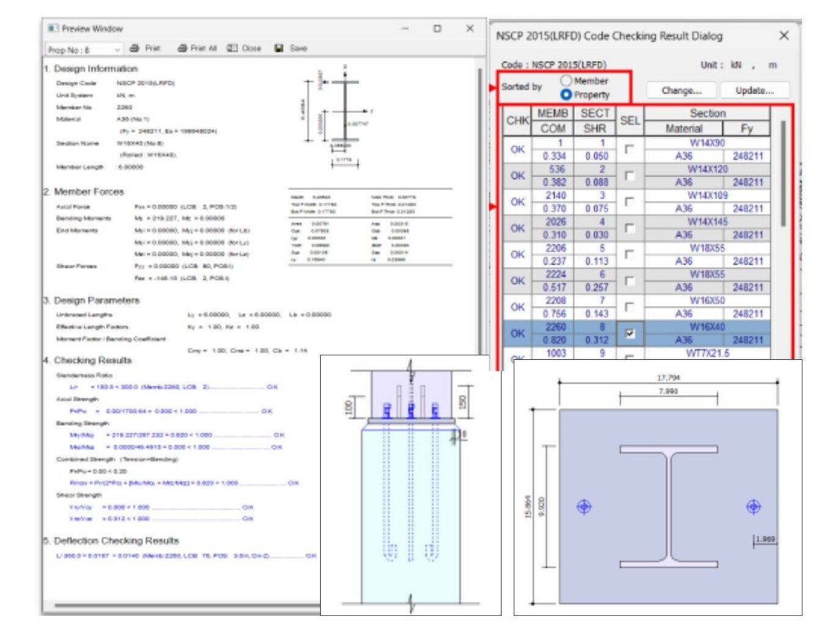Click COM ratio value 0.820
The width and height of the screenshot is (840, 628).
pos(554,340)
